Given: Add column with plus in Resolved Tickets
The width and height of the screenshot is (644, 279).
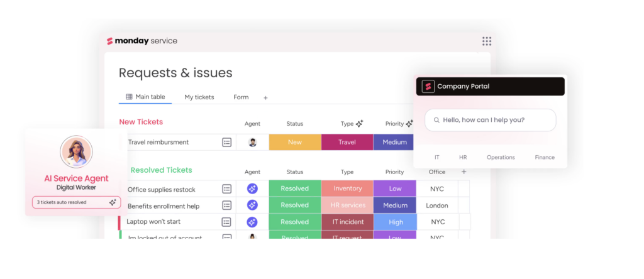Looking at the screenshot, I should 464,172.
